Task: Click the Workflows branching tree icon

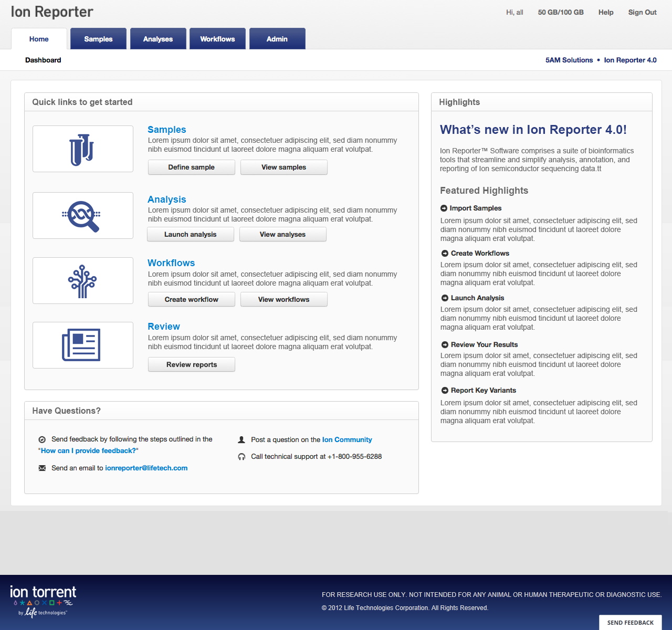Action: click(82, 281)
